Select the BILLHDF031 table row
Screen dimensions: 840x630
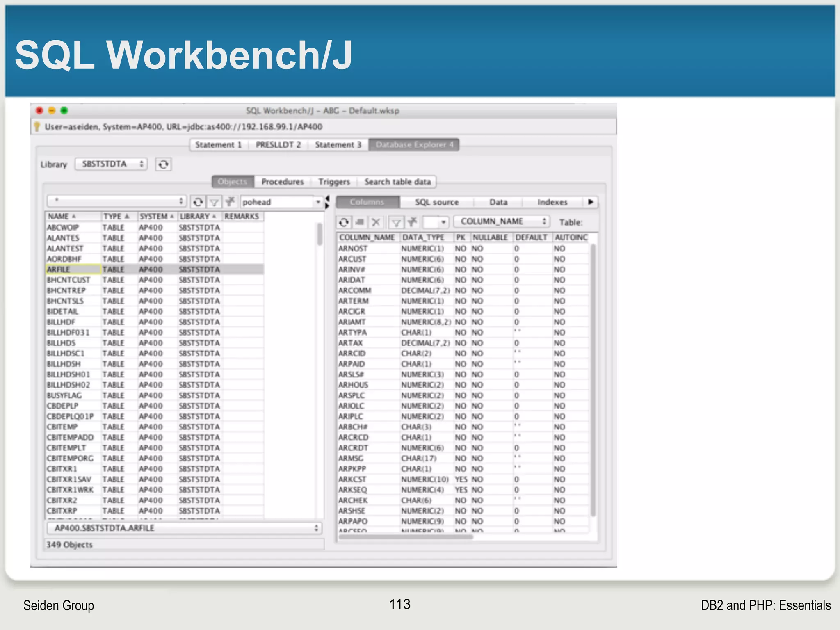(155, 332)
